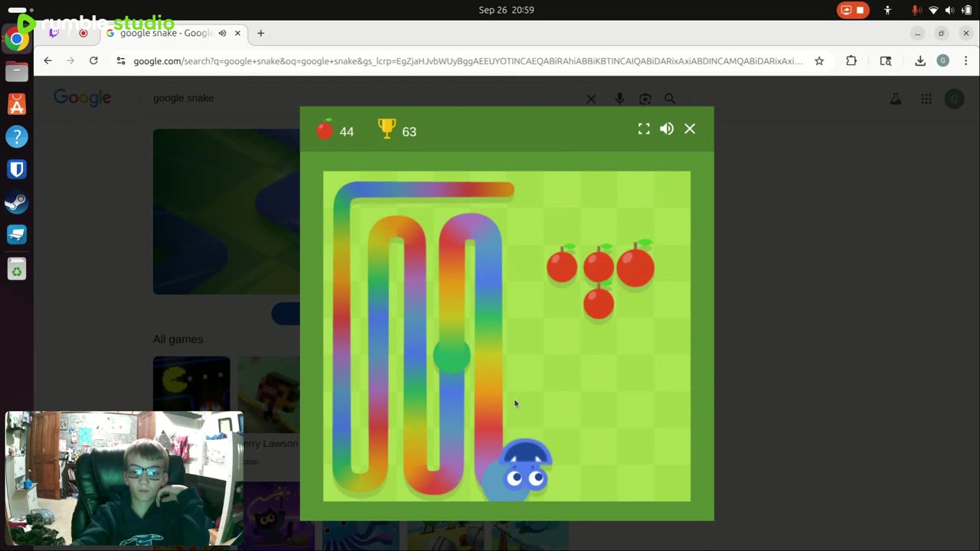The width and height of the screenshot is (980, 551).
Task: Click the apple score icon
Action: pyautogui.click(x=325, y=129)
